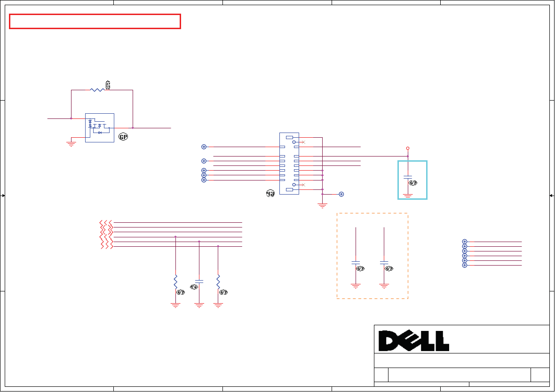555x392 pixels.
Task: Click topmost test point left of connector
Action: pyautogui.click(x=204, y=147)
